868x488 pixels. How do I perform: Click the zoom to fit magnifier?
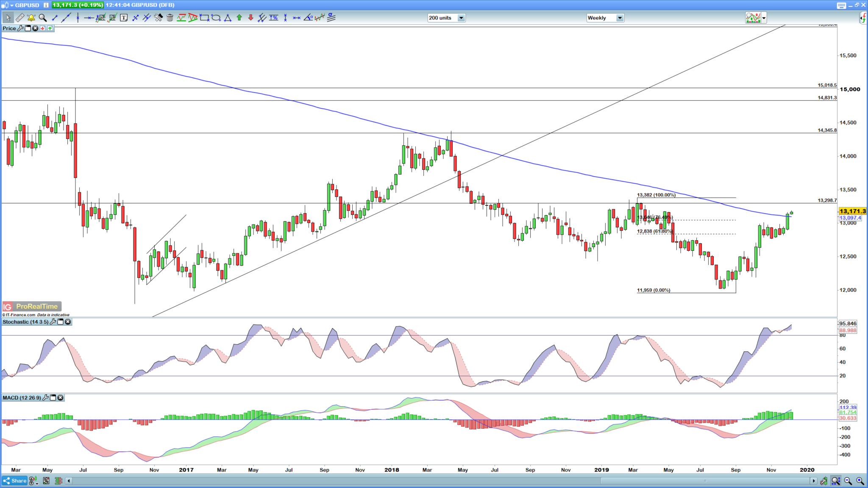tap(836, 481)
